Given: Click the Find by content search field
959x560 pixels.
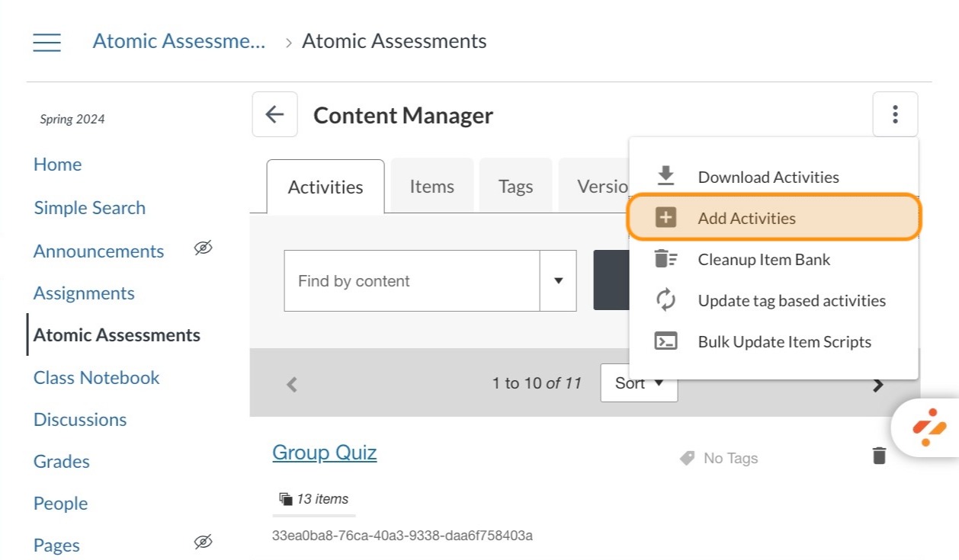Looking at the screenshot, I should click(x=412, y=280).
